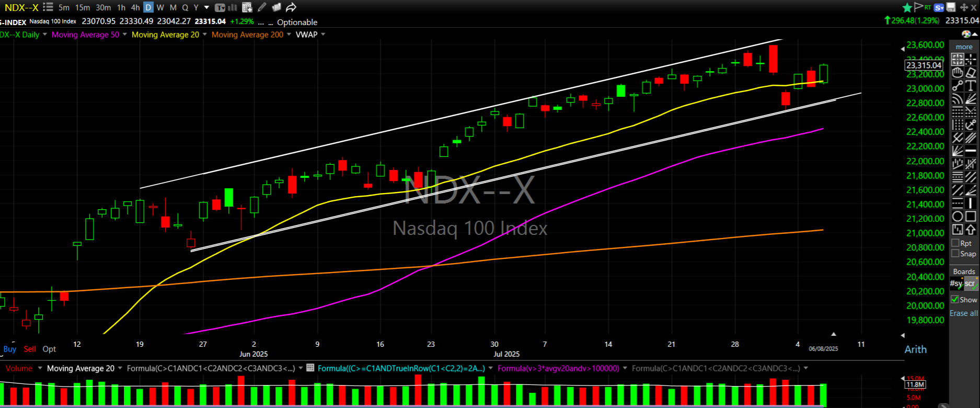The image size is (980, 408).
Task: Open the color palette icon
Action: point(966,35)
